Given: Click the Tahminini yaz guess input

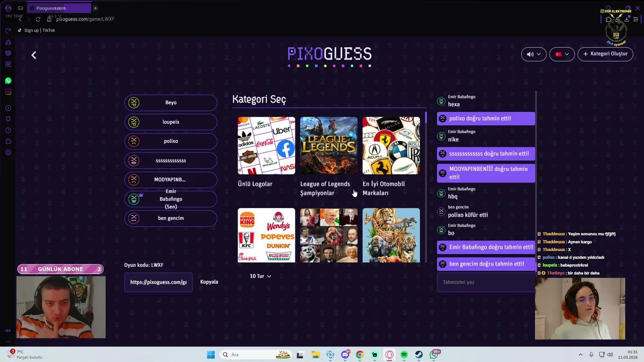Looking at the screenshot, I should 486,282.
